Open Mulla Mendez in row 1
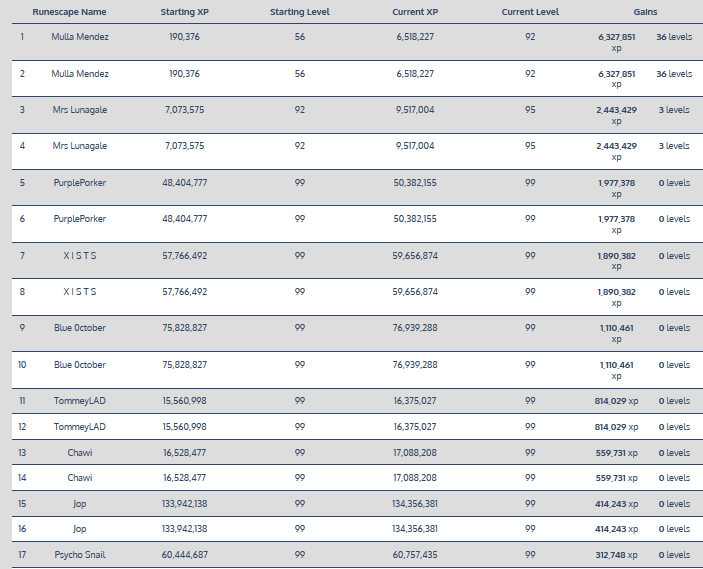Viewport: 703px width, 569px height. click(x=80, y=36)
